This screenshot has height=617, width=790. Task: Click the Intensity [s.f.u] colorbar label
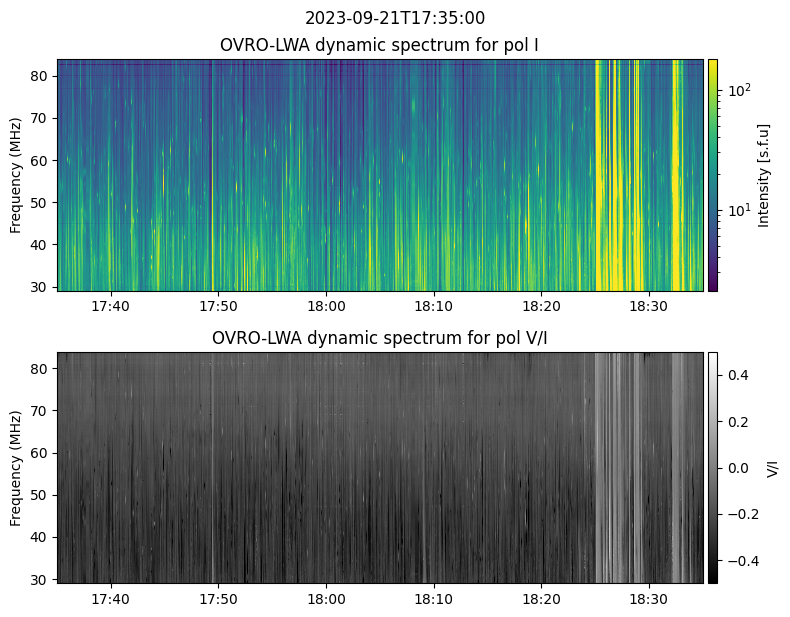point(764,175)
